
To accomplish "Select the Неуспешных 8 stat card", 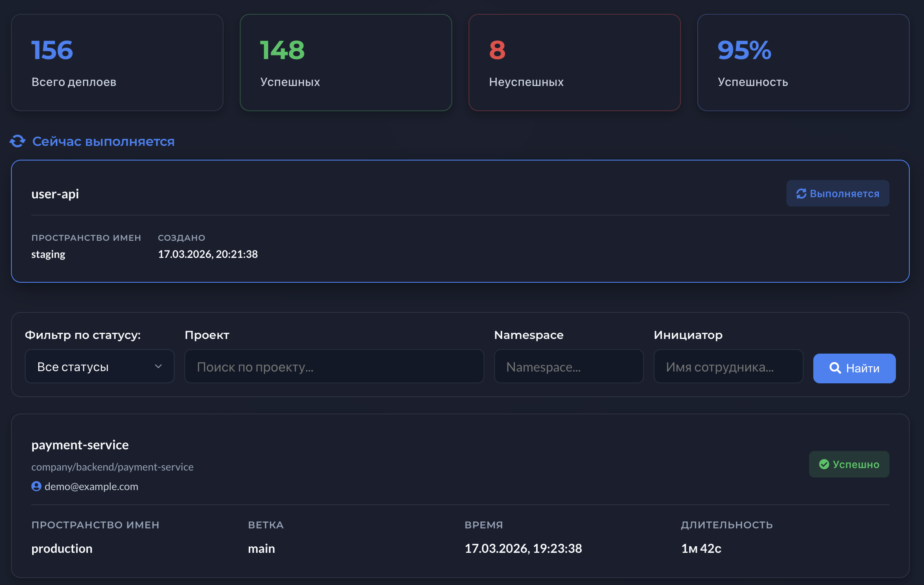I will pyautogui.click(x=574, y=62).
